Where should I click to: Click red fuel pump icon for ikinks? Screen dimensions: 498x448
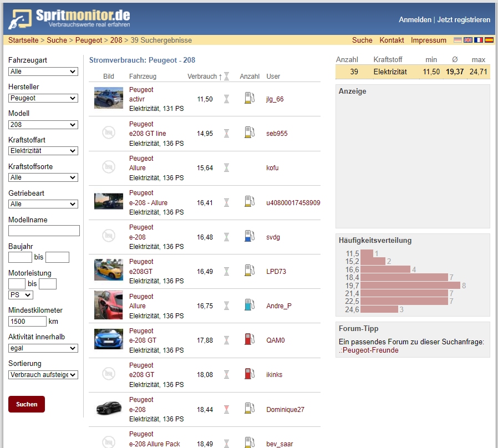(250, 374)
